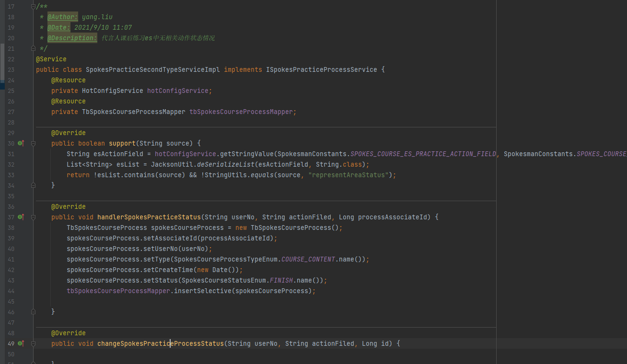Fold the comment at its closing marker
Viewport: 627px width, 364px height.
(33, 48)
